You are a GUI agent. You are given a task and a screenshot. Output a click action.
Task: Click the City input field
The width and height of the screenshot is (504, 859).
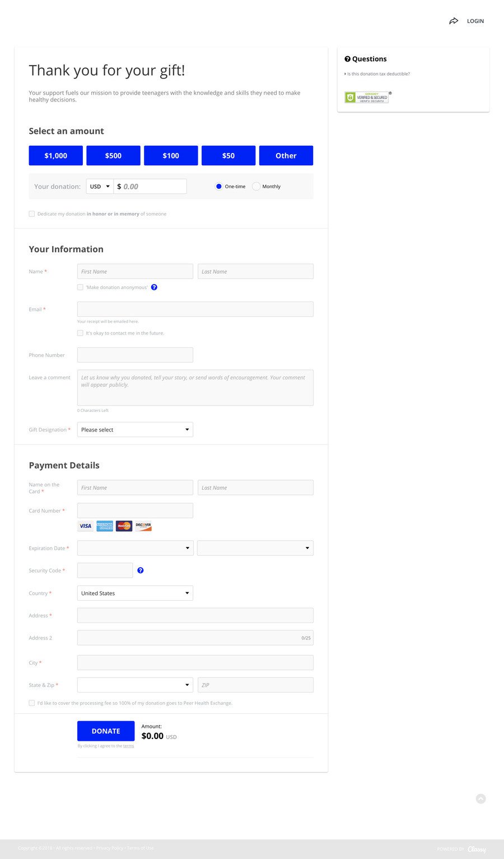(195, 662)
